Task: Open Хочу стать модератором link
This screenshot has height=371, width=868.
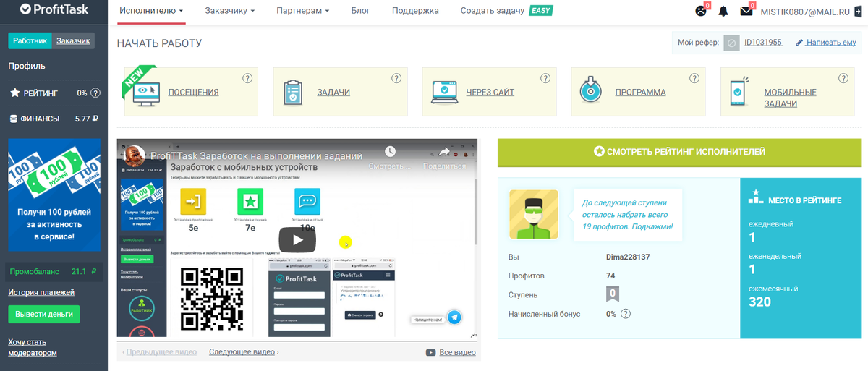Action: point(33,347)
